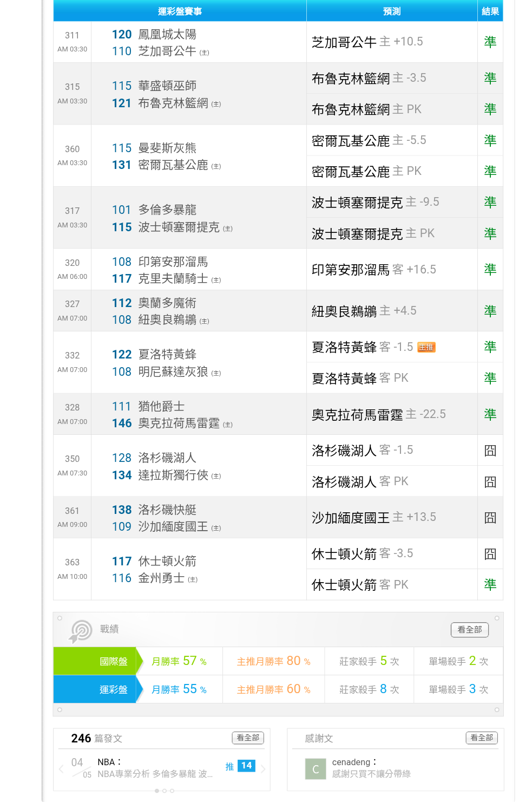Viewport: 532px width, 802px height.
Task: Click the 運彩盤賽事 column header
Action: (180, 11)
